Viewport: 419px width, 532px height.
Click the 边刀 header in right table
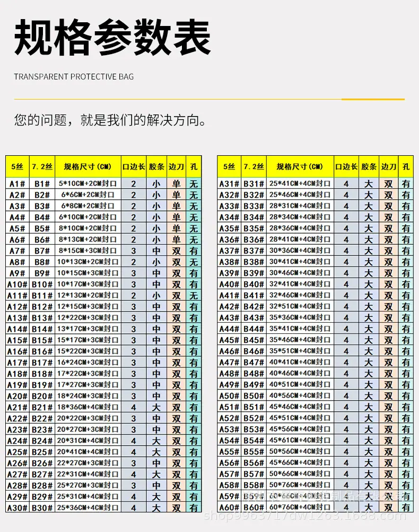pos(389,166)
